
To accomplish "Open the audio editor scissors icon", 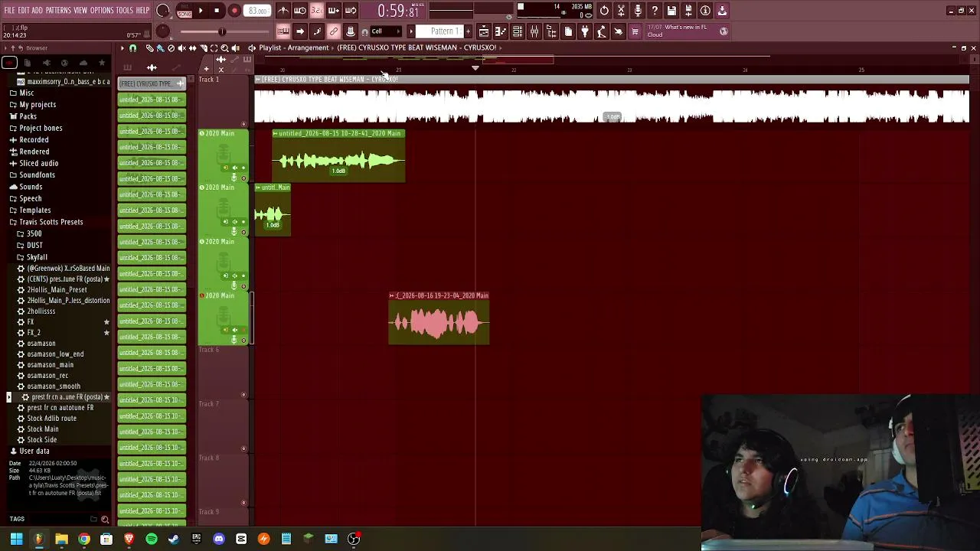I will pyautogui.click(x=621, y=11).
